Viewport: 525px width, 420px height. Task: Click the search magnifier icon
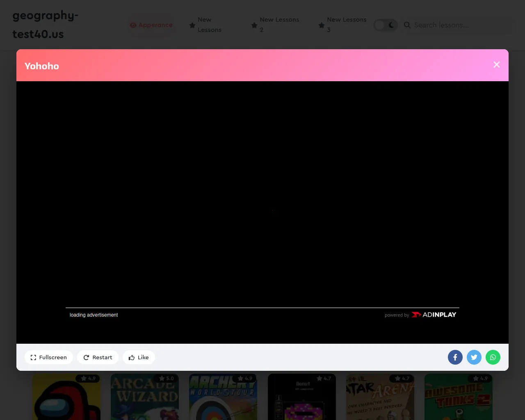coord(407,25)
